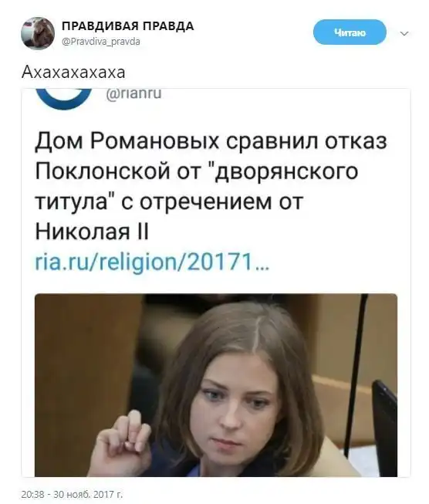
Task: Open the embedded photo of the woman
Action: click(215, 385)
